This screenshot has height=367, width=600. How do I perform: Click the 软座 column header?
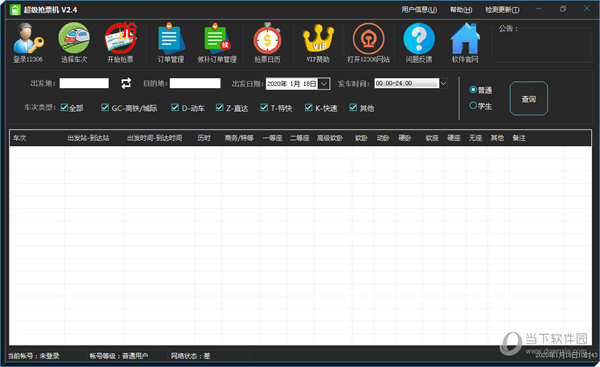pos(432,138)
